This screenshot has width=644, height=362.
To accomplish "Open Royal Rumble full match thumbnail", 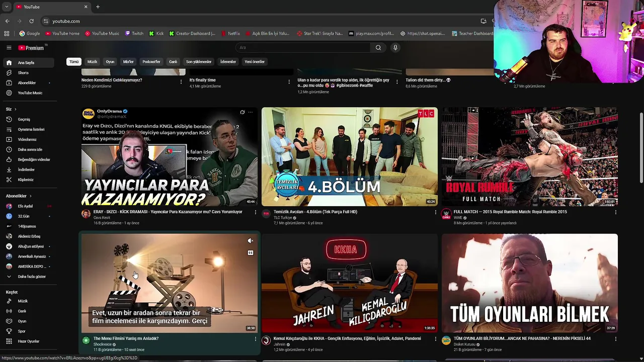I will [x=529, y=156].
